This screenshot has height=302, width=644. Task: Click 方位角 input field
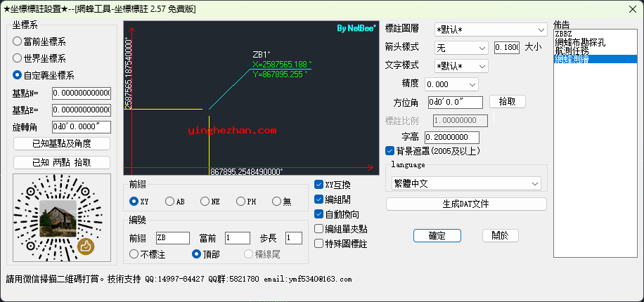(456, 102)
